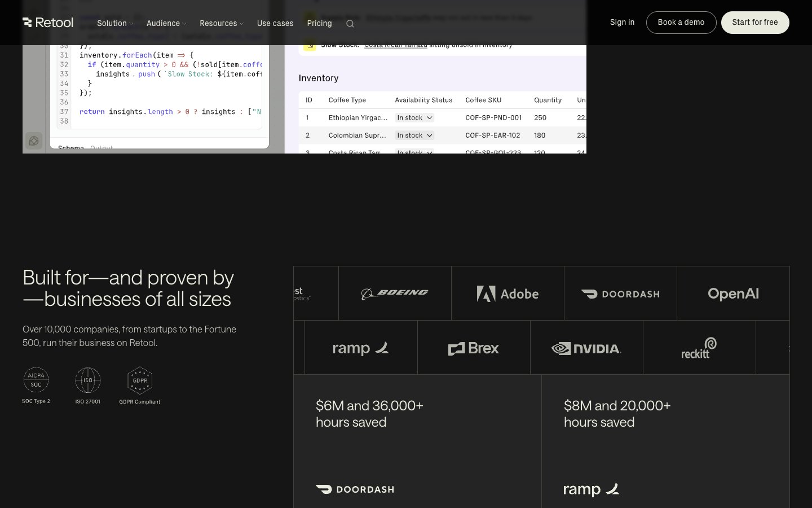Select the Boeing logo tile
This screenshot has height=508, width=812.
[x=395, y=294]
